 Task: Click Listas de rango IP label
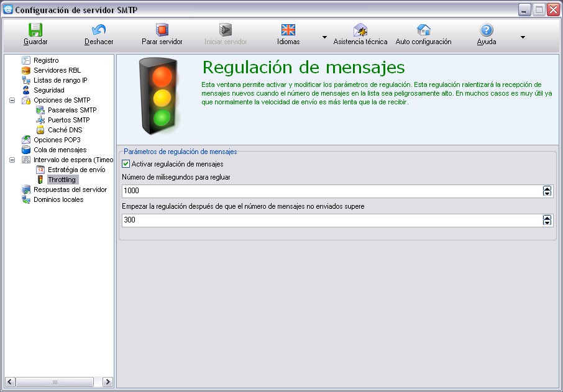click(x=60, y=80)
